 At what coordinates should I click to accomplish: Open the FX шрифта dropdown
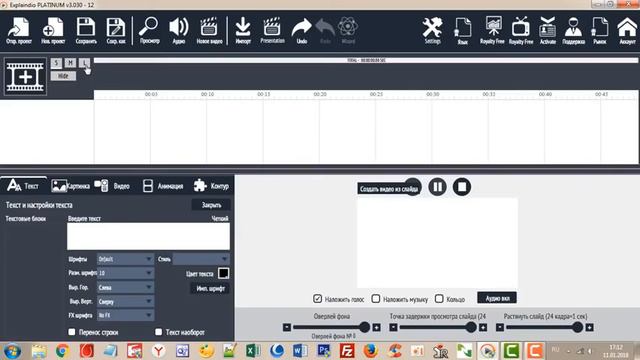(x=125, y=315)
